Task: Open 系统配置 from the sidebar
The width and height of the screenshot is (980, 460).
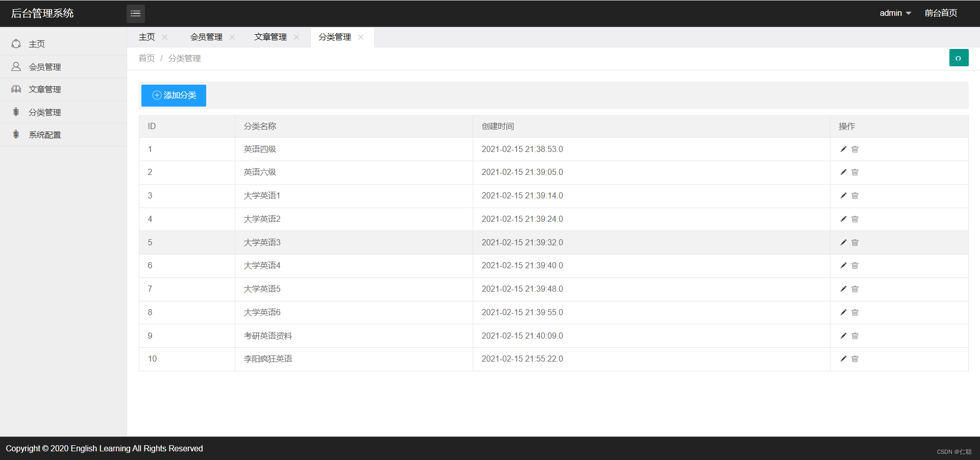Action: (44, 135)
